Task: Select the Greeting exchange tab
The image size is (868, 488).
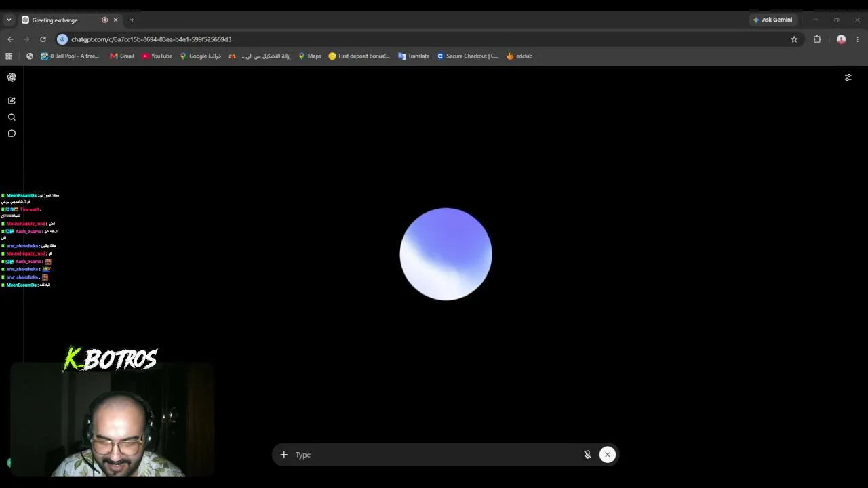Action: pyautogui.click(x=61, y=20)
